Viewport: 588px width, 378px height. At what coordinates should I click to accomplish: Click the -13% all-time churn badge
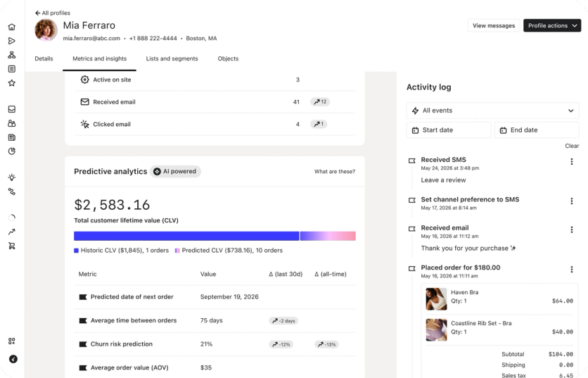coord(326,345)
